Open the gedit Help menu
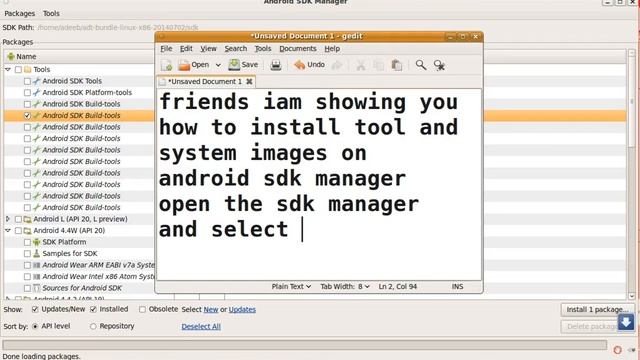Screen dimensions: 640x360 click(x=332, y=49)
